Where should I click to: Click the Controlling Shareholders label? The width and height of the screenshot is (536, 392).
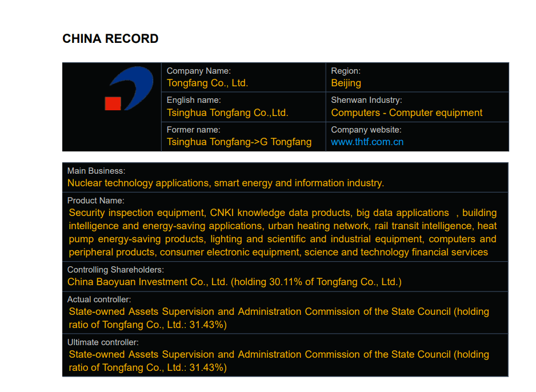click(x=115, y=270)
